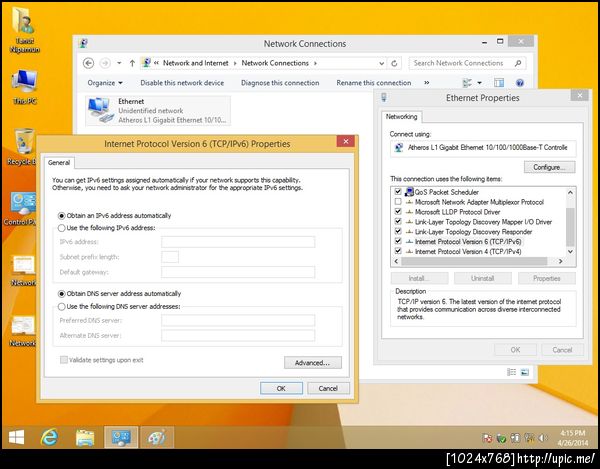
Task: Open the Paint taskbar icon
Action: click(157, 437)
